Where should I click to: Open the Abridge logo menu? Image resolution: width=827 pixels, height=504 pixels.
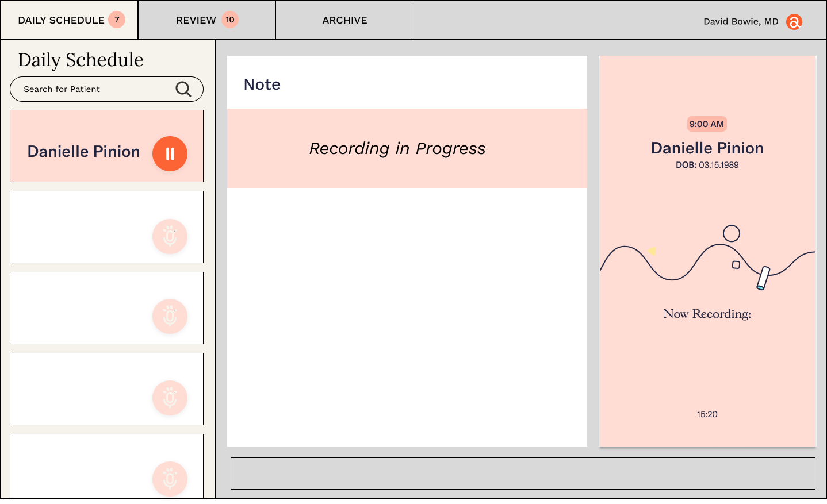pos(795,21)
